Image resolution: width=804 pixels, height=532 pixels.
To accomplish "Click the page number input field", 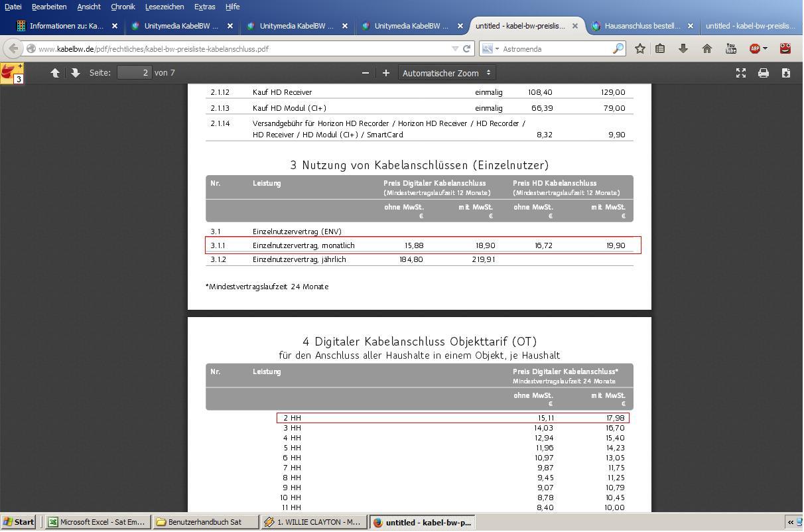I will click(x=135, y=73).
